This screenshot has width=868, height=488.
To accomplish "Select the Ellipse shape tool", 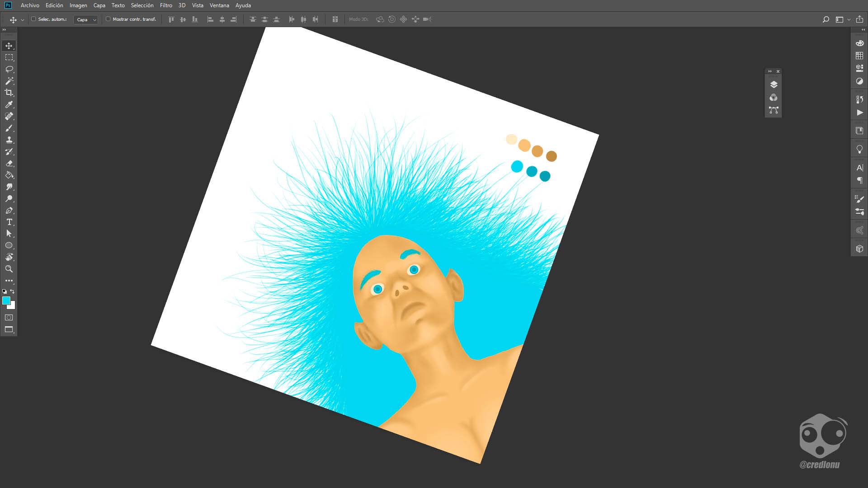I will pos(9,245).
